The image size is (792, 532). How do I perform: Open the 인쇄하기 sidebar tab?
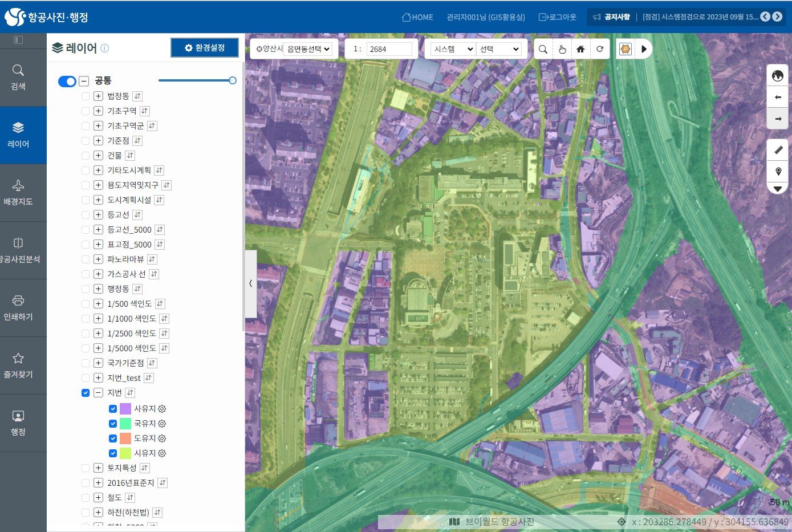click(18, 308)
